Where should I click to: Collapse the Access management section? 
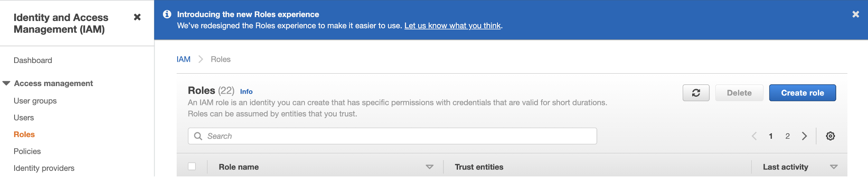click(6, 84)
